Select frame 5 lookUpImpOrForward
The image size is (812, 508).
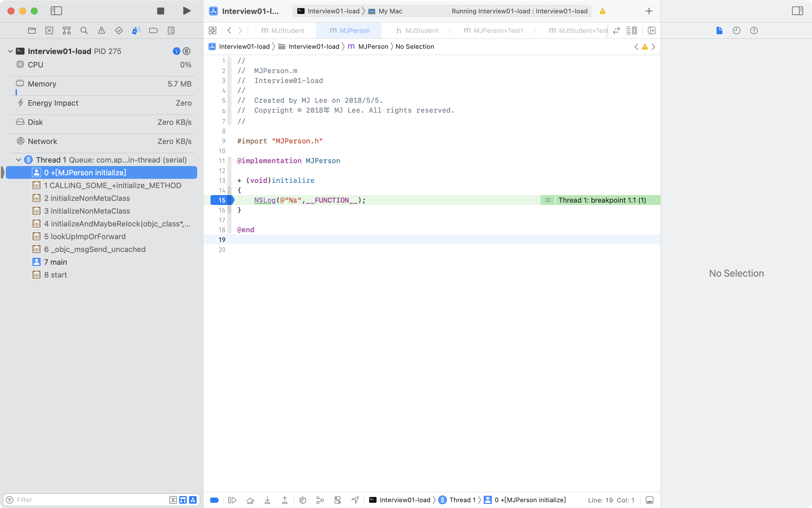(x=101, y=237)
